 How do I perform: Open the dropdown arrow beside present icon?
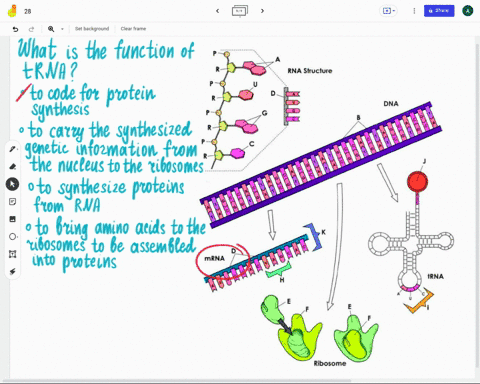tap(394, 11)
